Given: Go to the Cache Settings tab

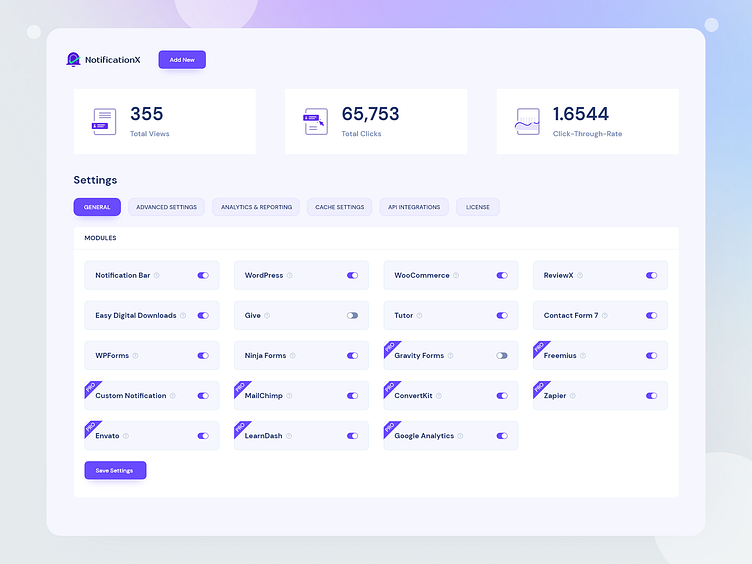Looking at the screenshot, I should (x=340, y=207).
